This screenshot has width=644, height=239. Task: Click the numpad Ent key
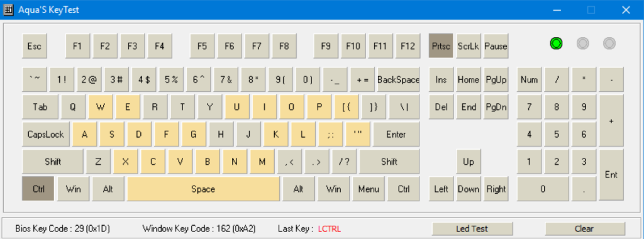pyautogui.click(x=611, y=175)
